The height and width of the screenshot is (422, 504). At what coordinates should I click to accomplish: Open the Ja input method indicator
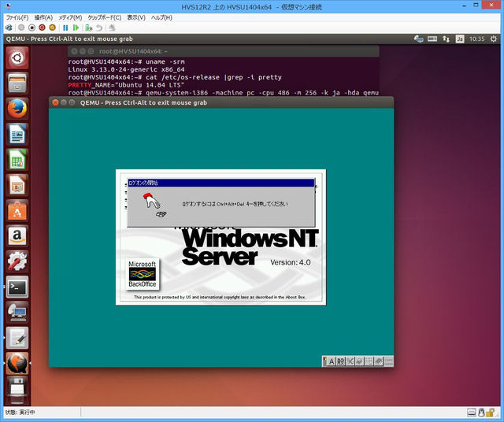(x=460, y=39)
